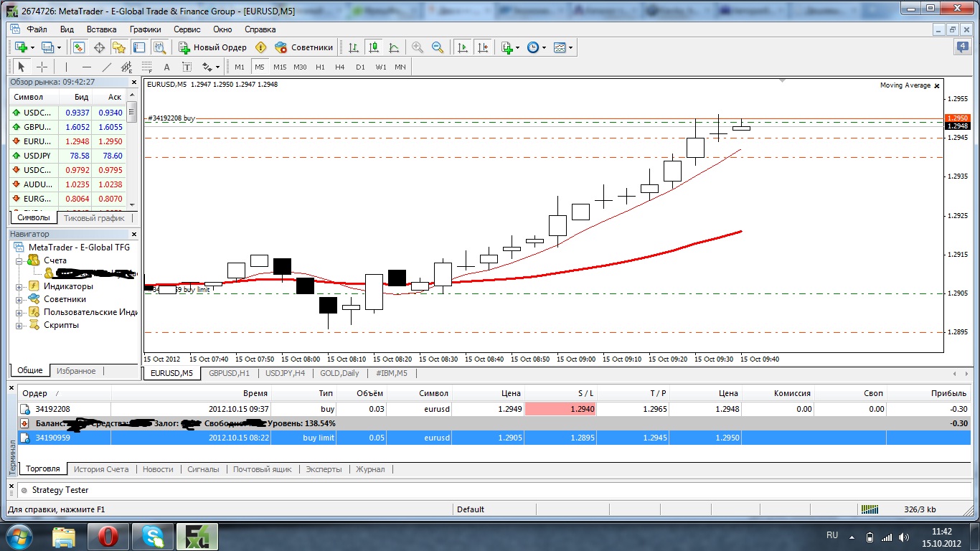Viewport: 980px width, 551px height.
Task: Switch timeframe to H1
Action: 320,67
